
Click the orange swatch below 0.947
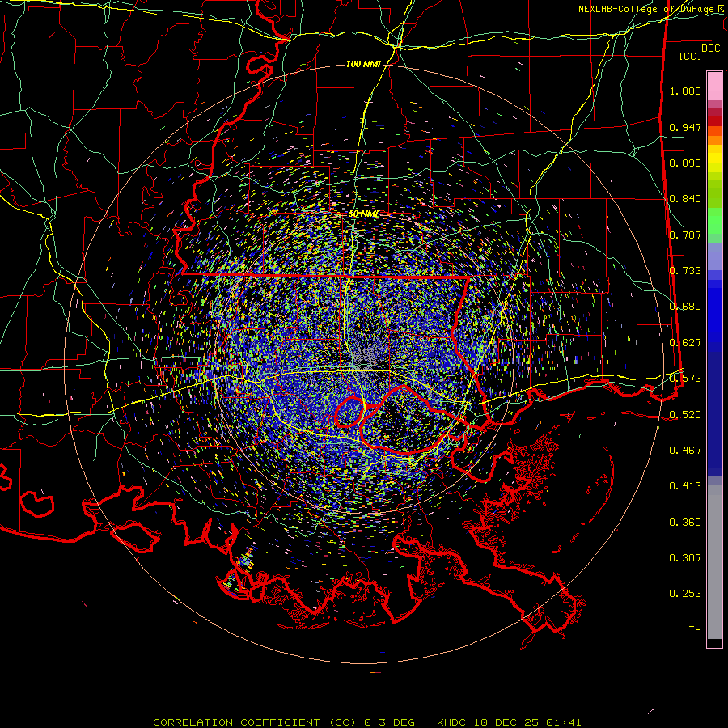pyautogui.click(x=714, y=140)
